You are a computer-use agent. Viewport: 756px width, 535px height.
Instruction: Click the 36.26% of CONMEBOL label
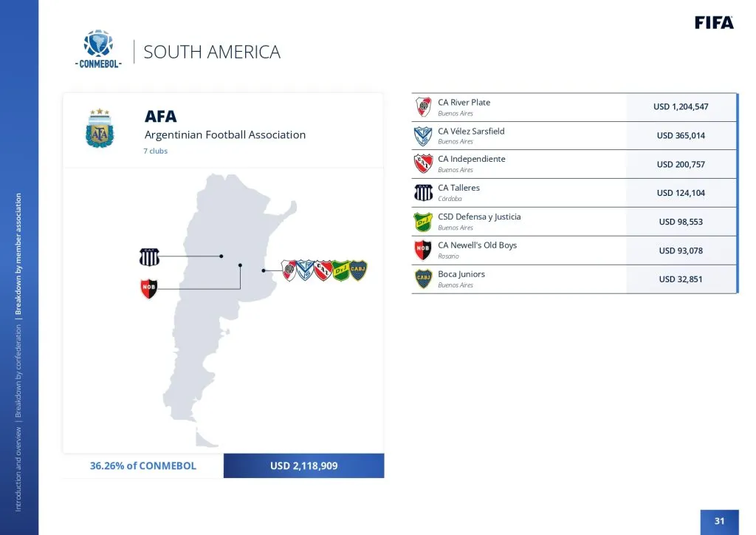(x=143, y=466)
